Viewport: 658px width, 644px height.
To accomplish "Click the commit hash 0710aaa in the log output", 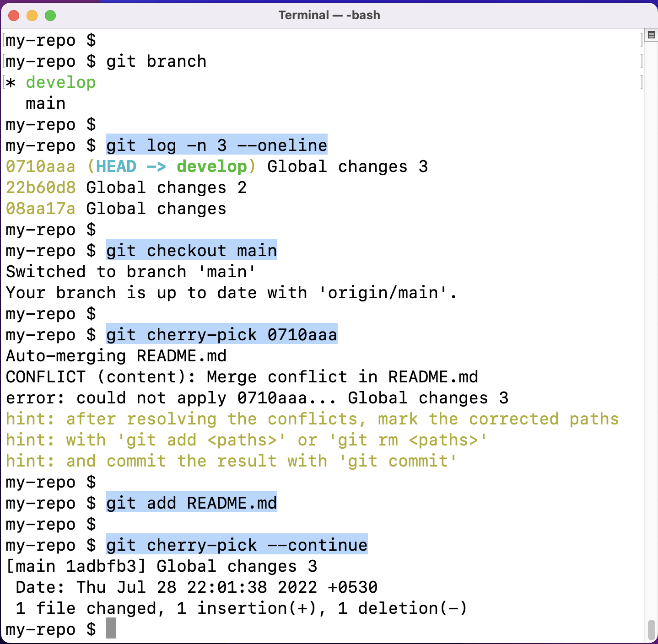I will (40, 166).
